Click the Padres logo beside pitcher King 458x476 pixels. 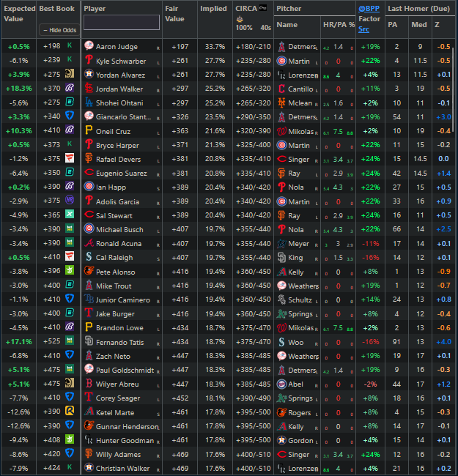(281, 258)
